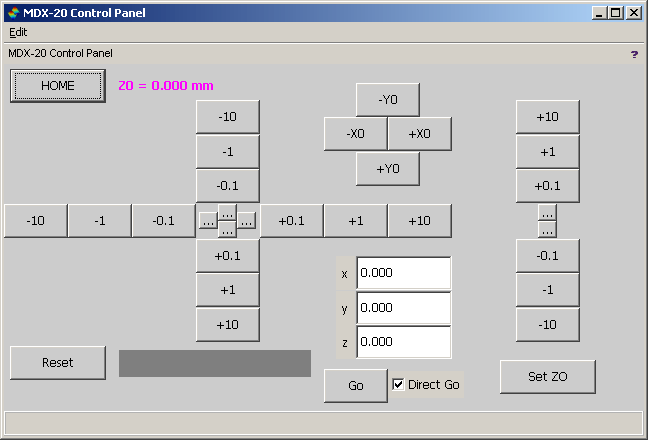Click -1 in the horizontal jog row
The width and height of the screenshot is (648, 440).
pyautogui.click(x=100, y=221)
